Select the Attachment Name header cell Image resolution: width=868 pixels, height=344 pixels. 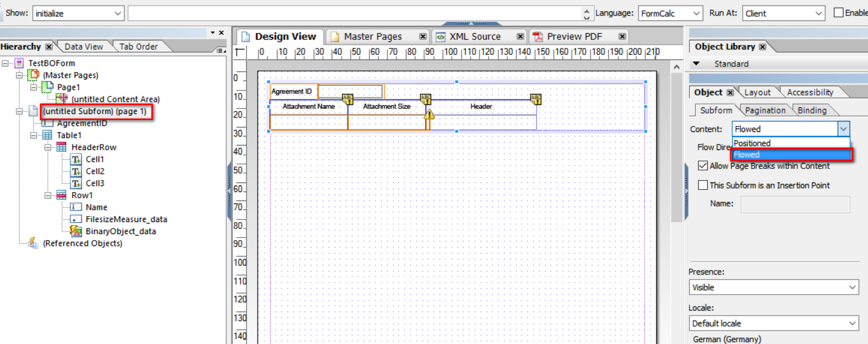pos(308,106)
